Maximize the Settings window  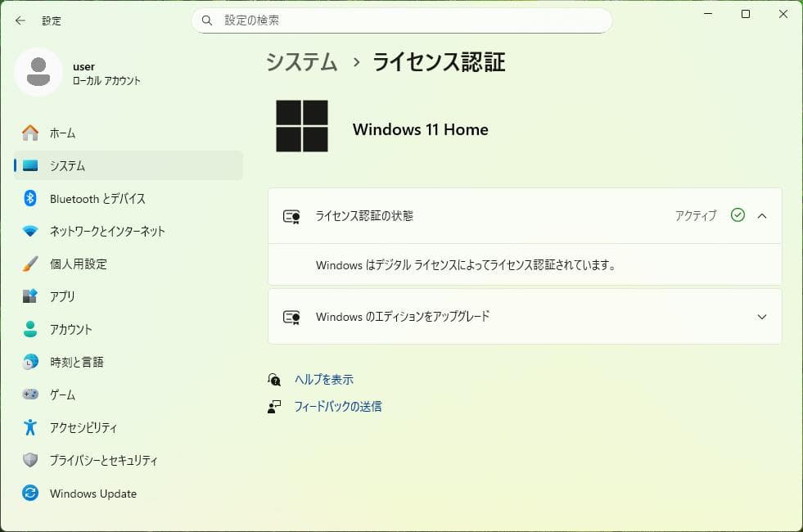[x=746, y=14]
